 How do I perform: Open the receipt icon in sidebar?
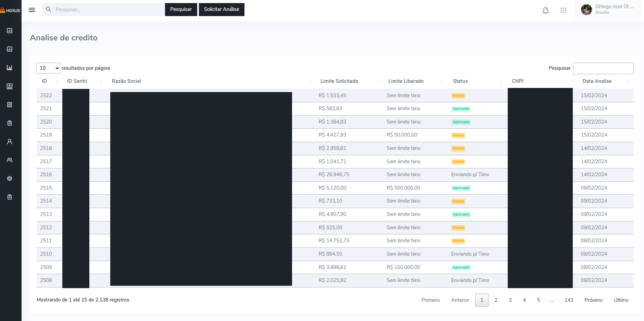pos(10,105)
